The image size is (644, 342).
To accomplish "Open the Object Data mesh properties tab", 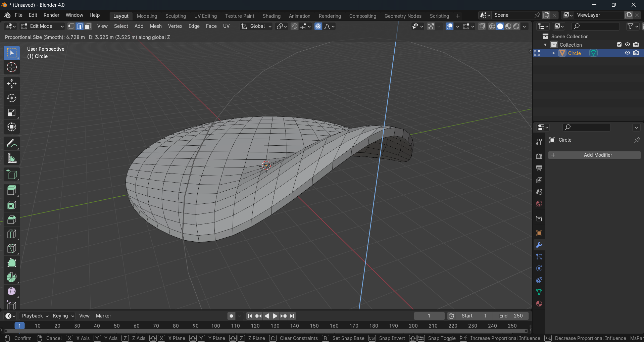I will click(539, 292).
